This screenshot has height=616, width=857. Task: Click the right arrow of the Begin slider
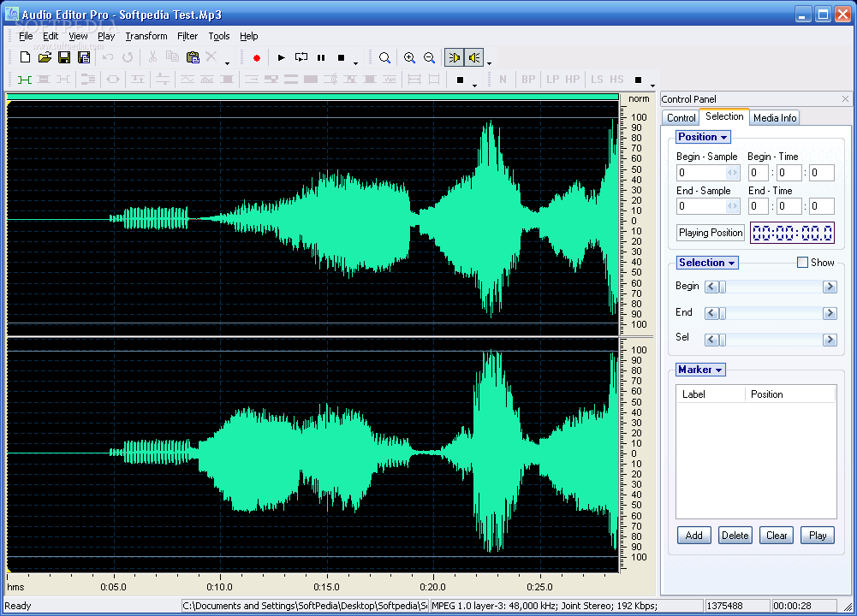(828, 287)
